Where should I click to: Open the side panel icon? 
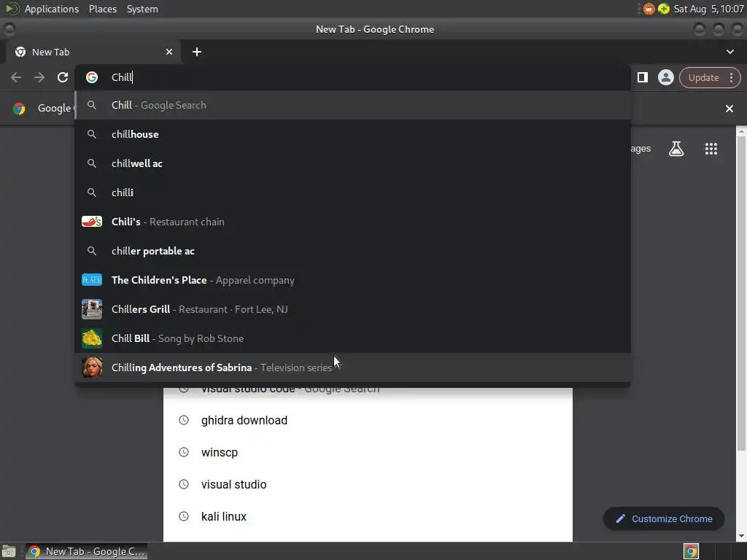point(643,77)
